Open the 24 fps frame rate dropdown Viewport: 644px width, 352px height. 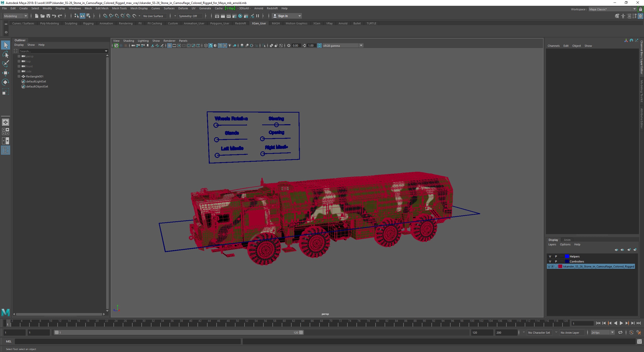602,332
